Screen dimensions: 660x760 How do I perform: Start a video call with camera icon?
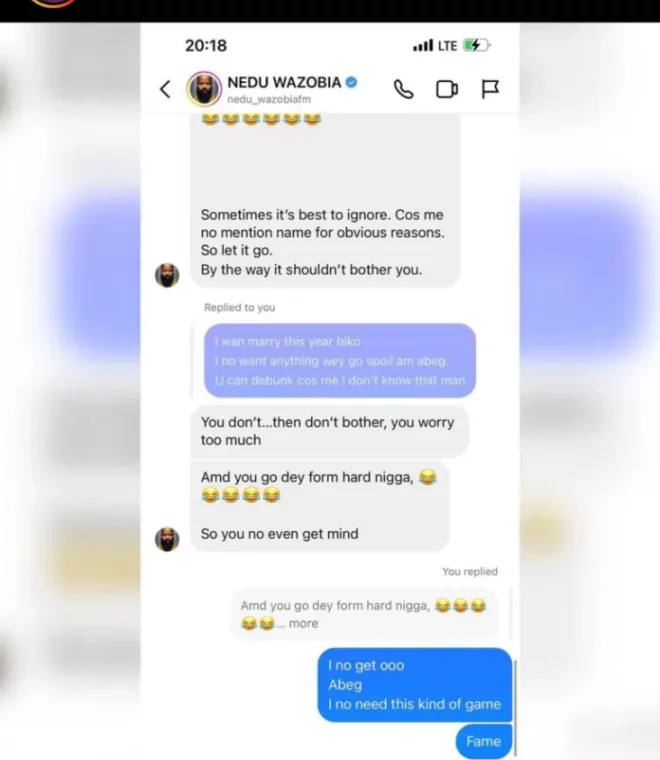(x=447, y=89)
